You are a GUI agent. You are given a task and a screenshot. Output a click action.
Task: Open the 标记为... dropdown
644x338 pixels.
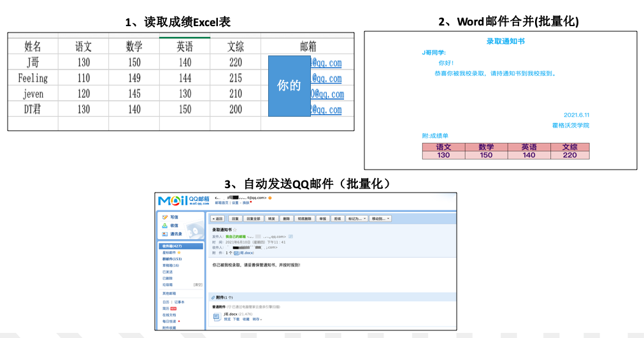(x=357, y=219)
